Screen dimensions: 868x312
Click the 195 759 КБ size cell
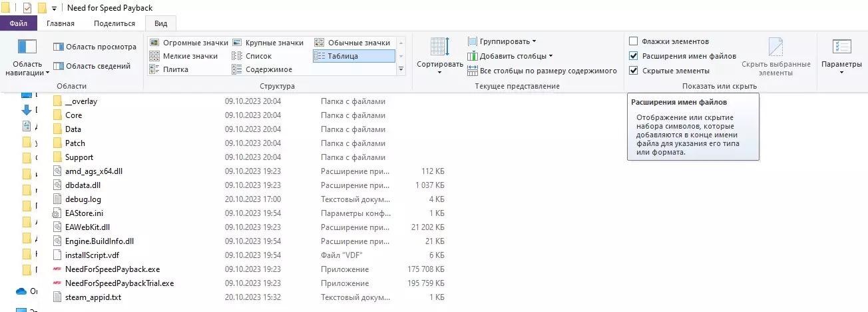pyautogui.click(x=425, y=283)
